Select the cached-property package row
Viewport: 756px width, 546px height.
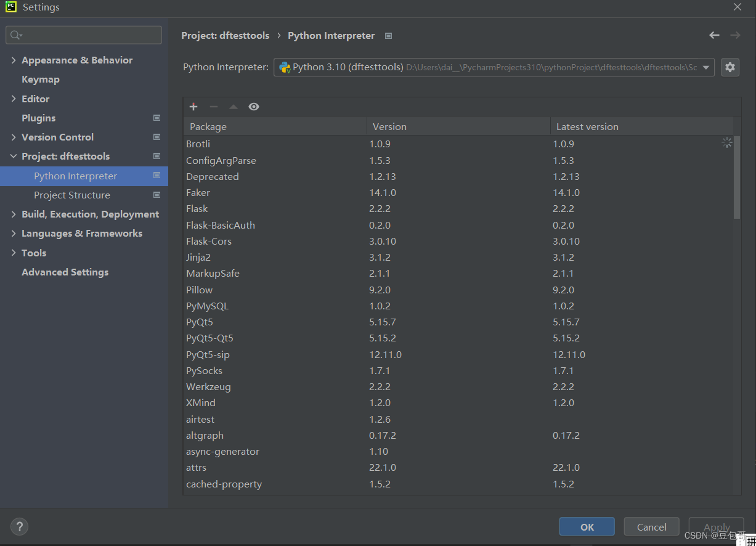[x=458, y=484]
